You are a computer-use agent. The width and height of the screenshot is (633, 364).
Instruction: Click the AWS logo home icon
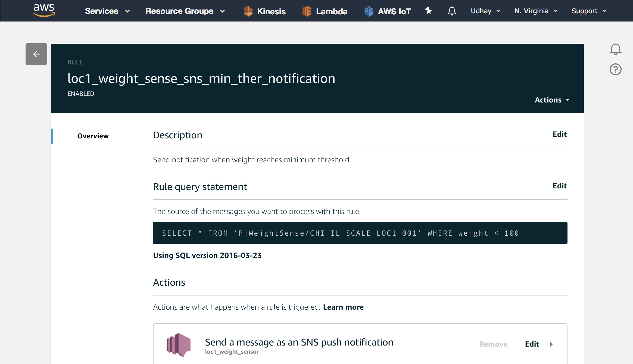[44, 10]
